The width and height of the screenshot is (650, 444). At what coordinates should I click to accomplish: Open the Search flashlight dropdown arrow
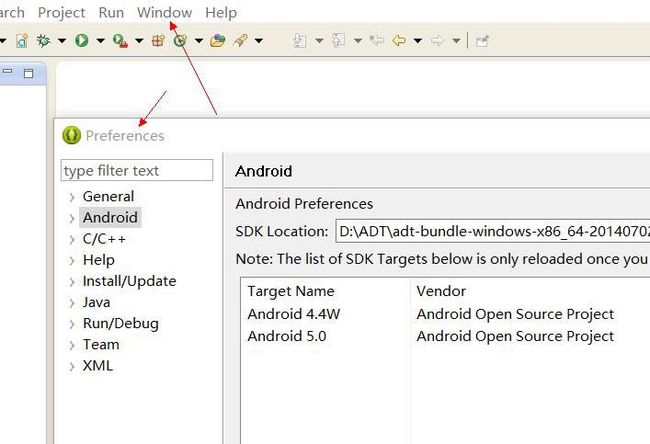click(x=259, y=41)
